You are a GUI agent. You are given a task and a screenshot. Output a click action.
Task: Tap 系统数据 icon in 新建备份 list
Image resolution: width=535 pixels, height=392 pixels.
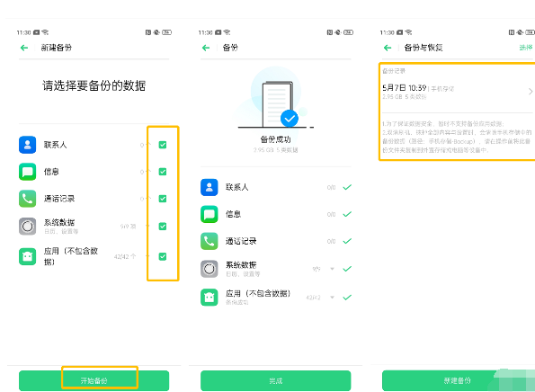point(27,227)
